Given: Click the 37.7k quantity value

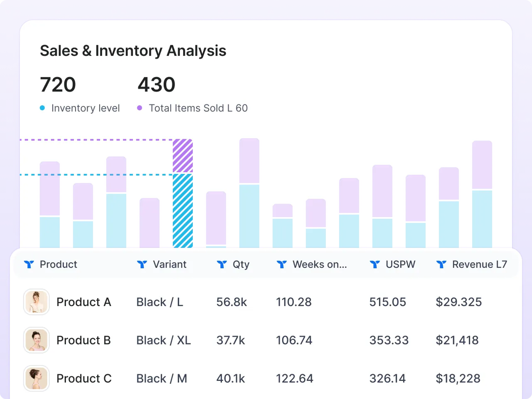Looking at the screenshot, I should pyautogui.click(x=231, y=340).
